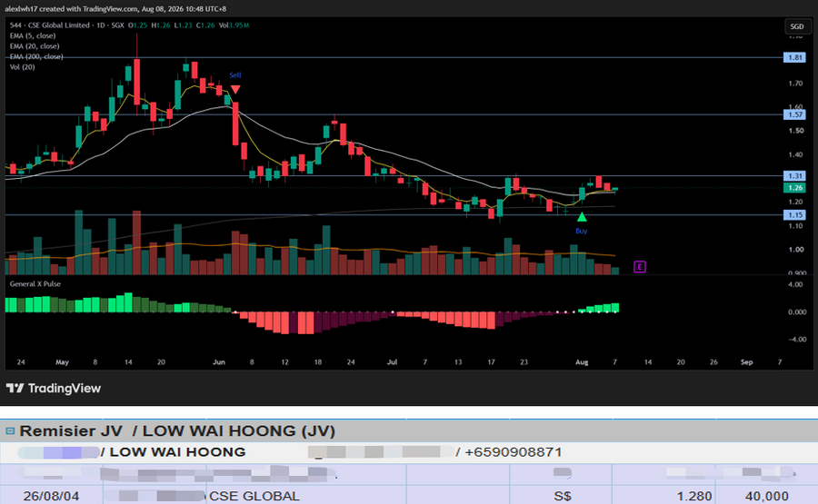Click the current price 1.26 label
The width and height of the screenshot is (818, 504).
794,188
